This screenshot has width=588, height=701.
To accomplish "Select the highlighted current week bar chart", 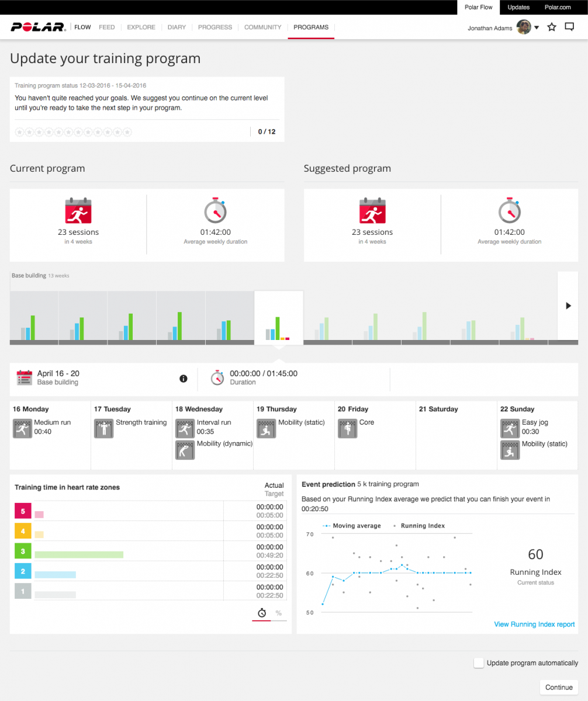I will tap(278, 318).
